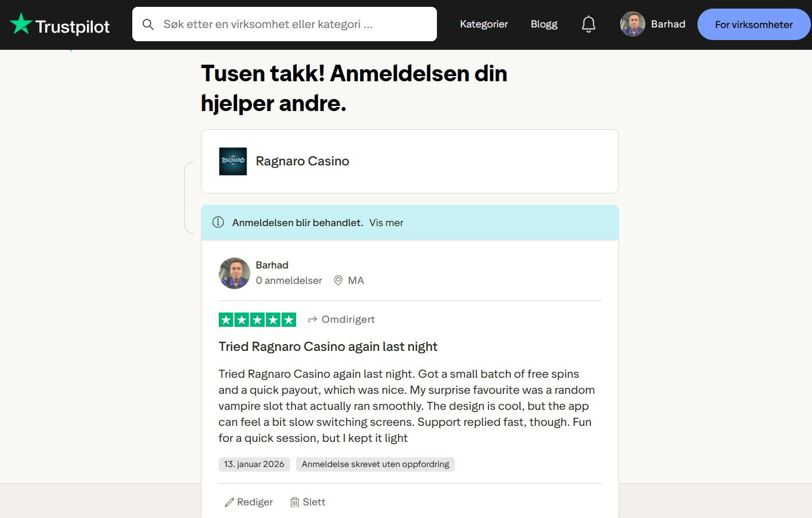Screen dimensions: 812x518
Task: Click the Omdirigert arrow icon
Action: coord(312,319)
